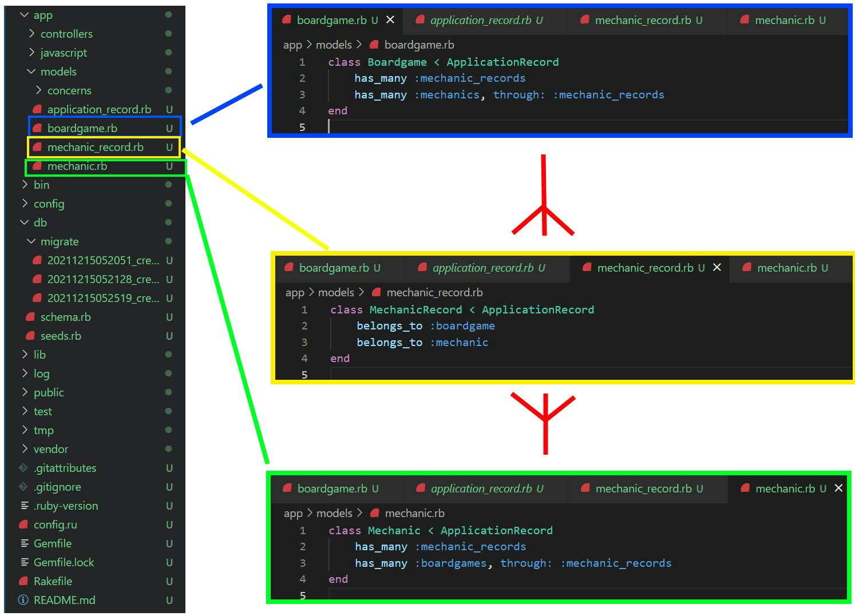
Task: Close the mechanic.rb tab in bottom editor
Action: pyautogui.click(x=838, y=488)
